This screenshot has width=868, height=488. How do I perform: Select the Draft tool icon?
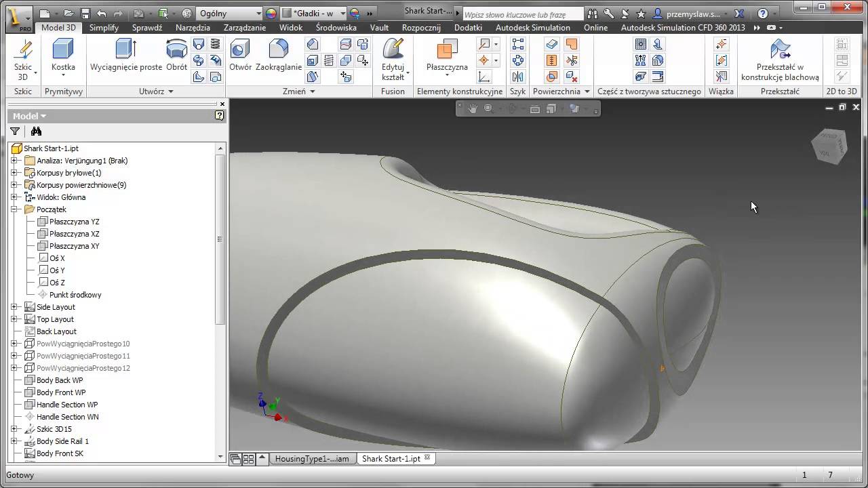coord(313,77)
